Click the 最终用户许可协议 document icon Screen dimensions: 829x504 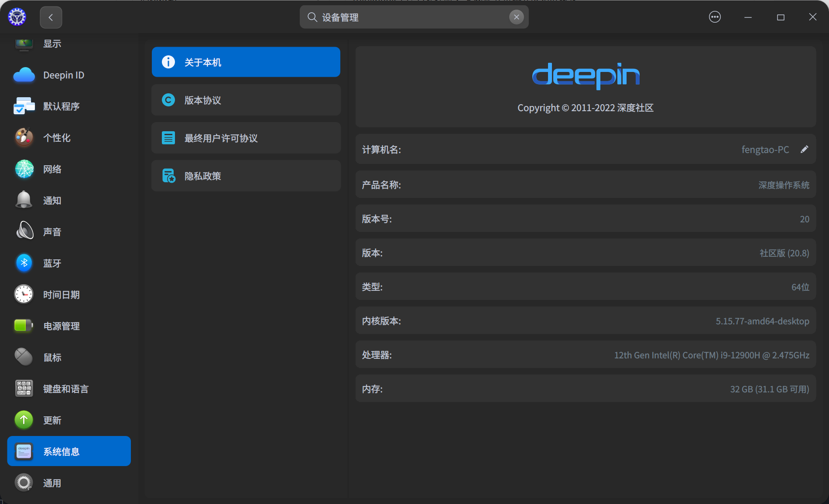pyautogui.click(x=168, y=138)
